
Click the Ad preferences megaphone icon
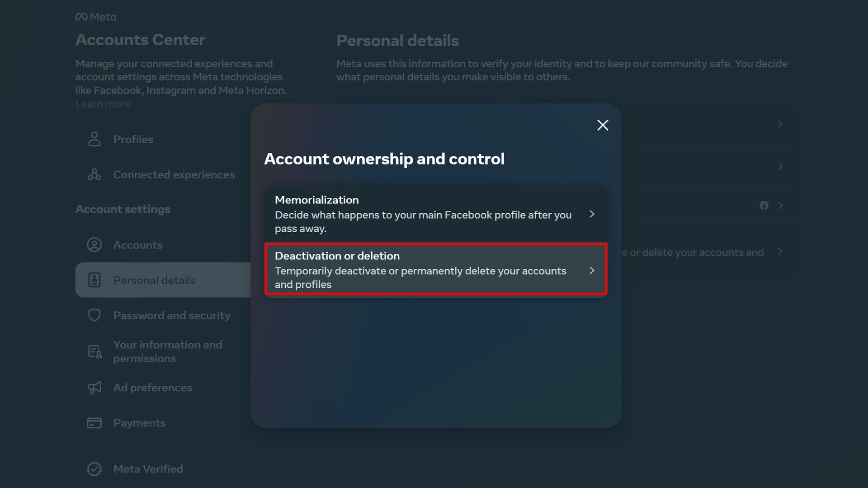(x=94, y=388)
